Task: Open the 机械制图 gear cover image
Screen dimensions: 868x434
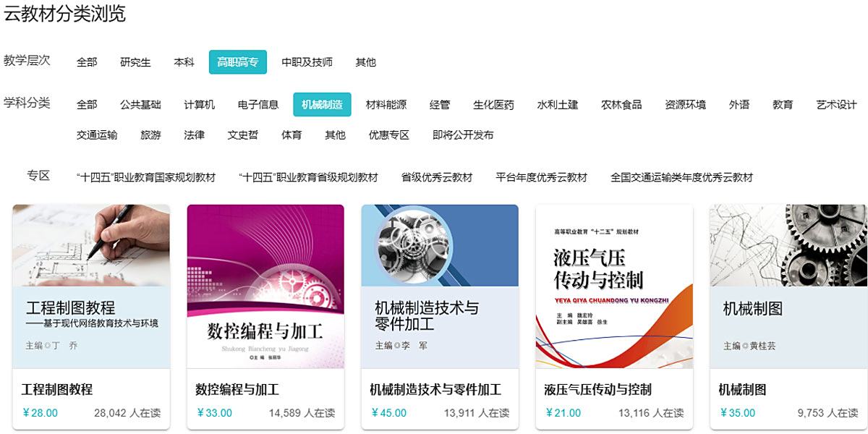Action: pyautogui.click(x=788, y=286)
